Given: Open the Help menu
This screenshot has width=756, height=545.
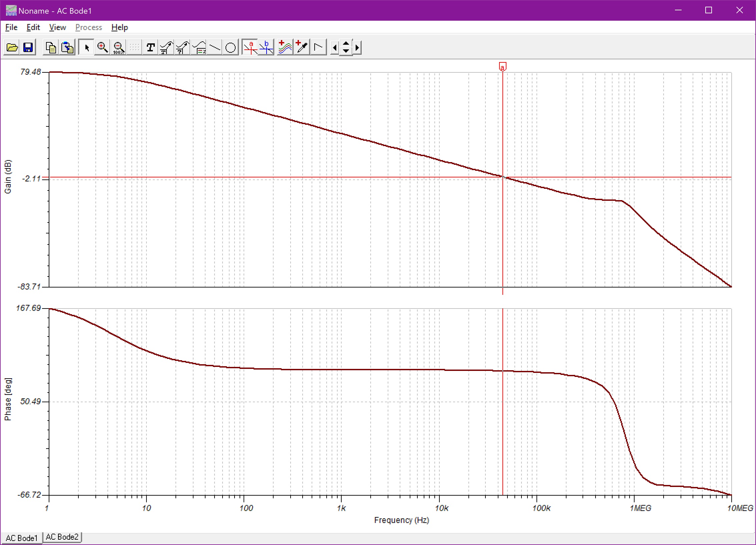Looking at the screenshot, I should [x=119, y=27].
